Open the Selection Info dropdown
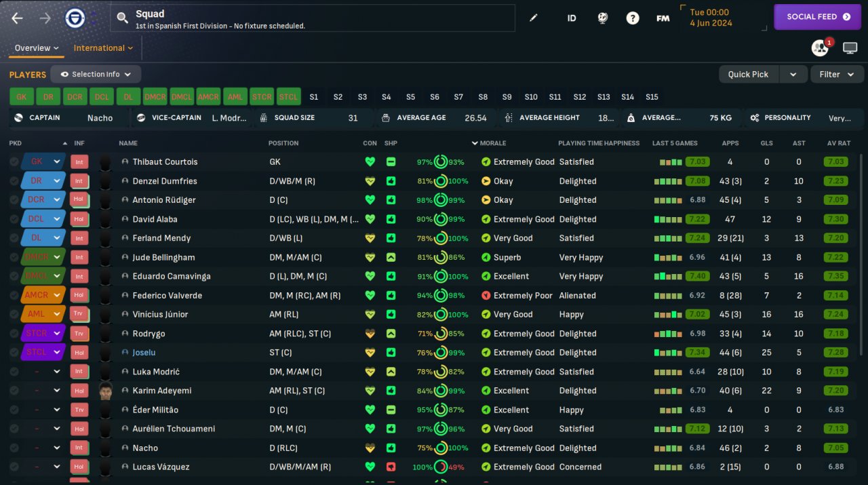The image size is (868, 485). (96, 75)
